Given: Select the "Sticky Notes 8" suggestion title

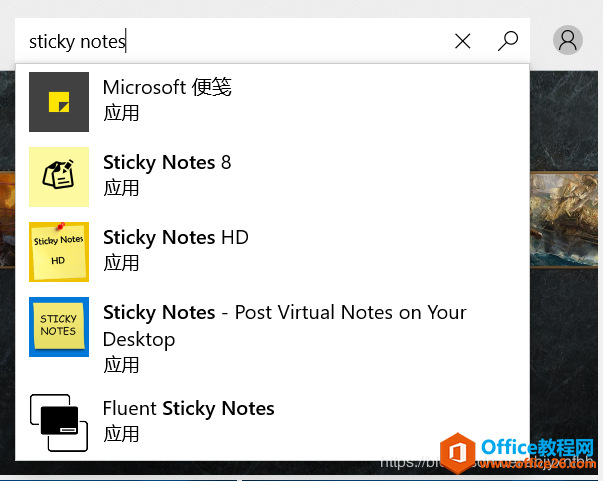Looking at the screenshot, I should pos(167,162).
